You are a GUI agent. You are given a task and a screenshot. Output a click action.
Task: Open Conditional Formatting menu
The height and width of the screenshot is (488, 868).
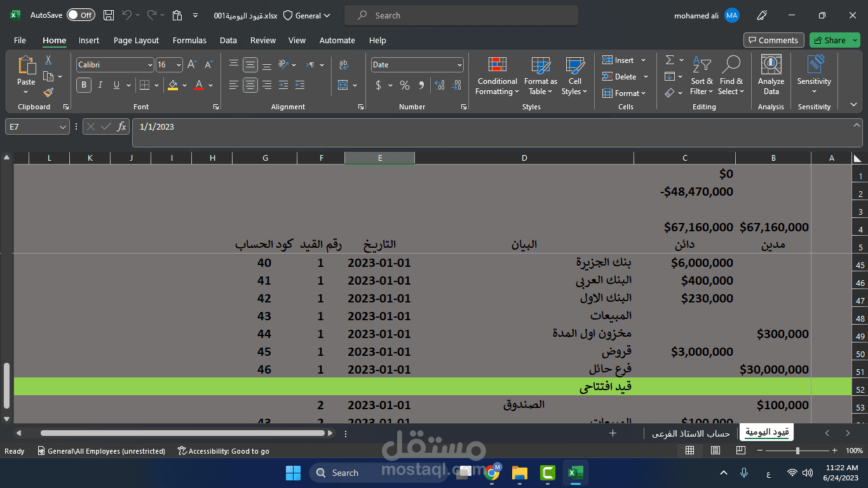(498, 76)
